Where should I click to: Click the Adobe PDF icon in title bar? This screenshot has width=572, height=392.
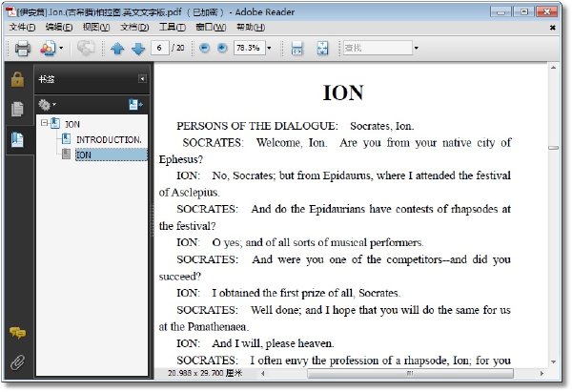pos(10,12)
